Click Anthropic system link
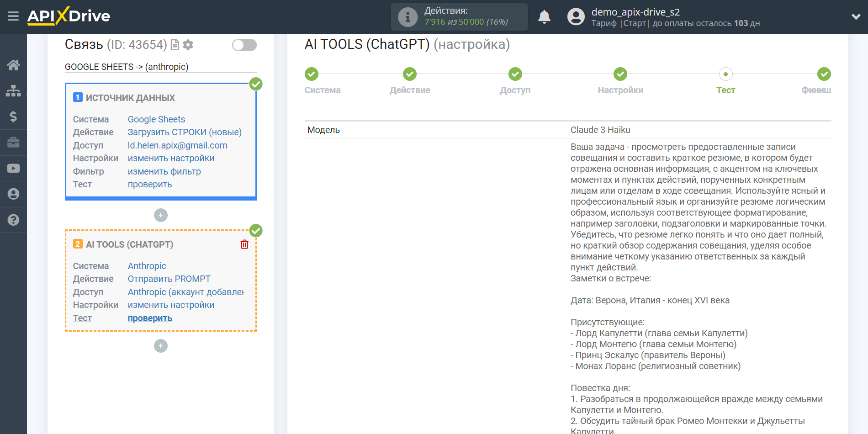The height and width of the screenshot is (434, 868). pos(147,266)
